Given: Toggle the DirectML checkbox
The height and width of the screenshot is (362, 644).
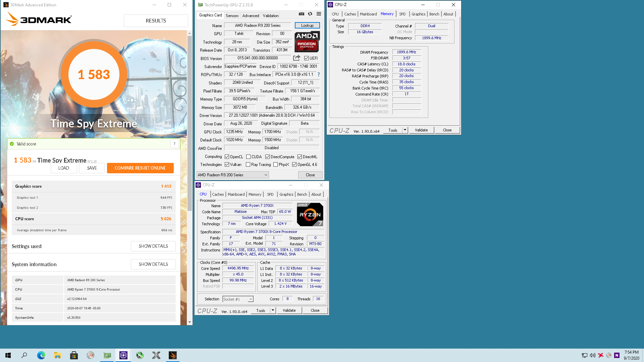Looking at the screenshot, I should tap(300, 157).
